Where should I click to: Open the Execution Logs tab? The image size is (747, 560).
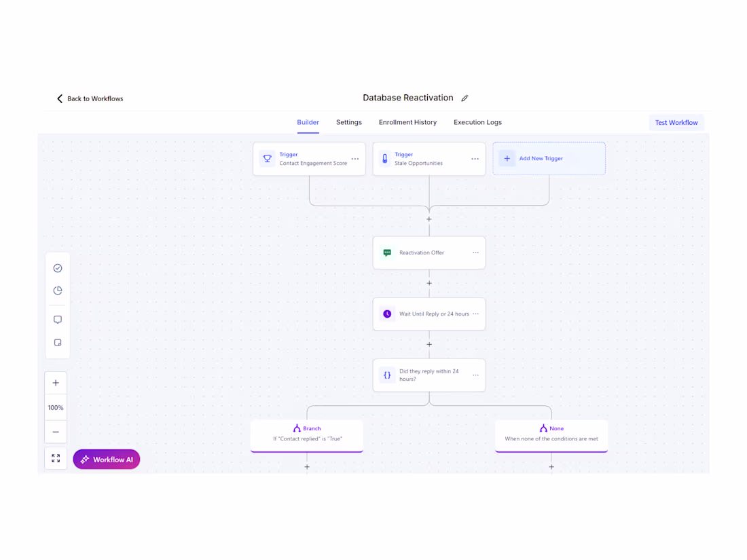(x=477, y=122)
